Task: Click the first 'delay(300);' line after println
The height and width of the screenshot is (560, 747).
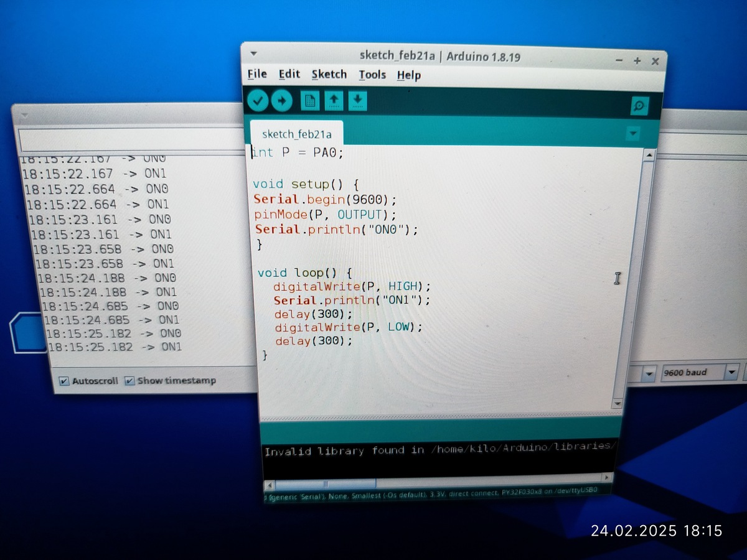Action: coord(313,314)
